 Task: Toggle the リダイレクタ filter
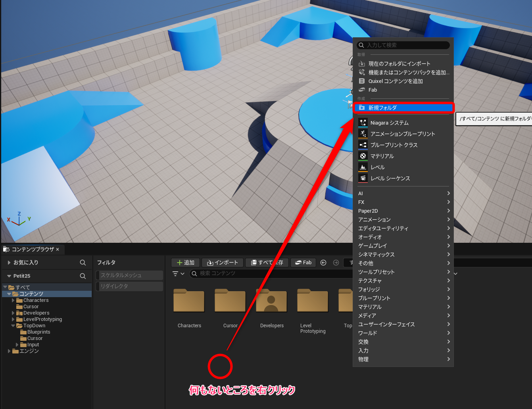coord(130,286)
